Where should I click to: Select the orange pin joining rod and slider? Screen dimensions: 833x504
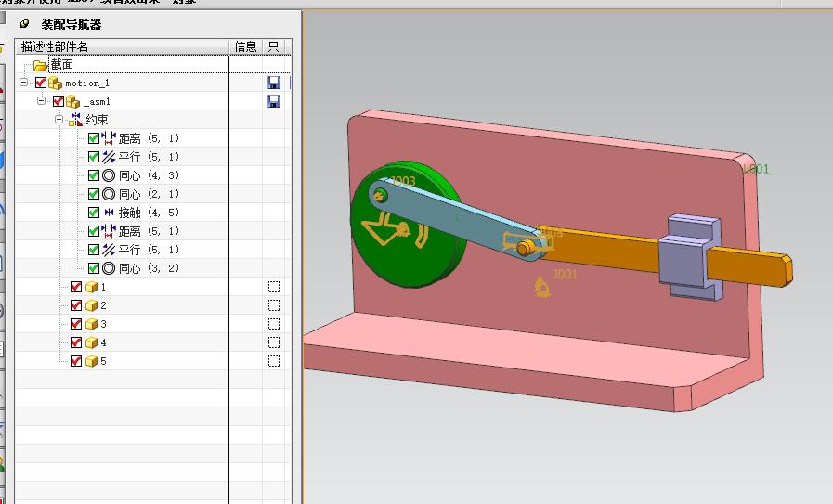[525, 248]
